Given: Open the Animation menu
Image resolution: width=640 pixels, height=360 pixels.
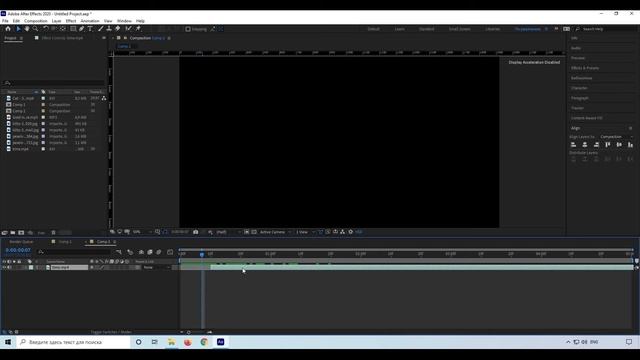Looking at the screenshot, I should [90, 21].
